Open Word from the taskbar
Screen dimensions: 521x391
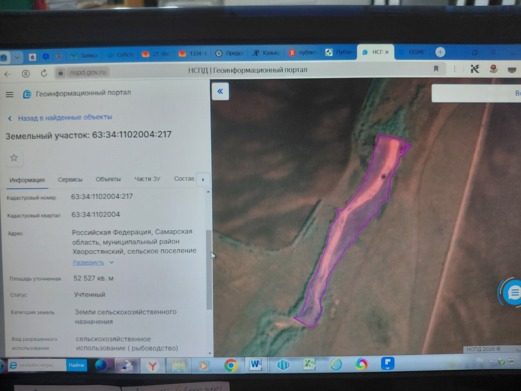[256, 364]
